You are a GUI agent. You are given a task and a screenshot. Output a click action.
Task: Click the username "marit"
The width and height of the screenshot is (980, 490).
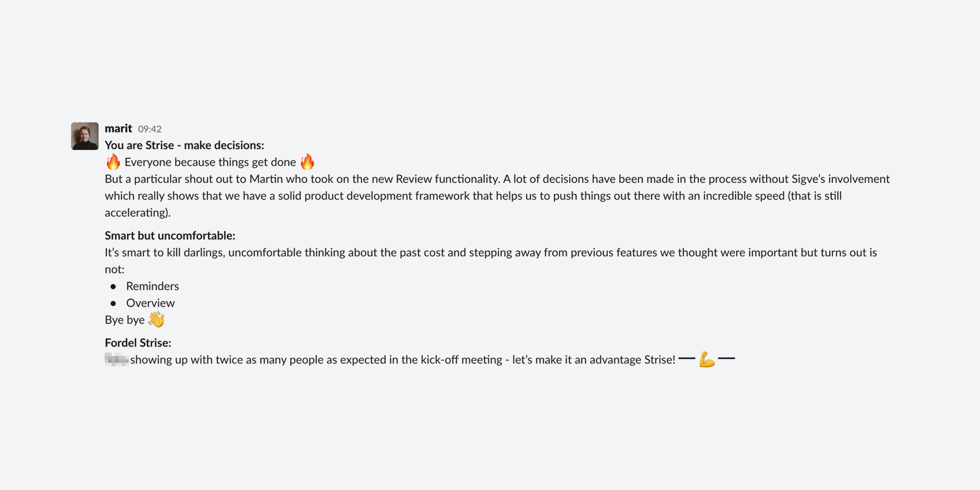click(118, 128)
